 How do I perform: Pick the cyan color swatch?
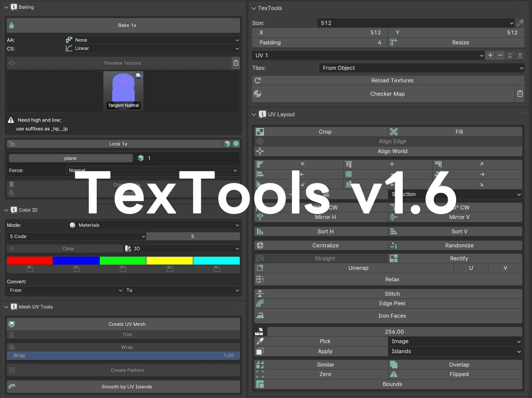pyautogui.click(x=217, y=261)
